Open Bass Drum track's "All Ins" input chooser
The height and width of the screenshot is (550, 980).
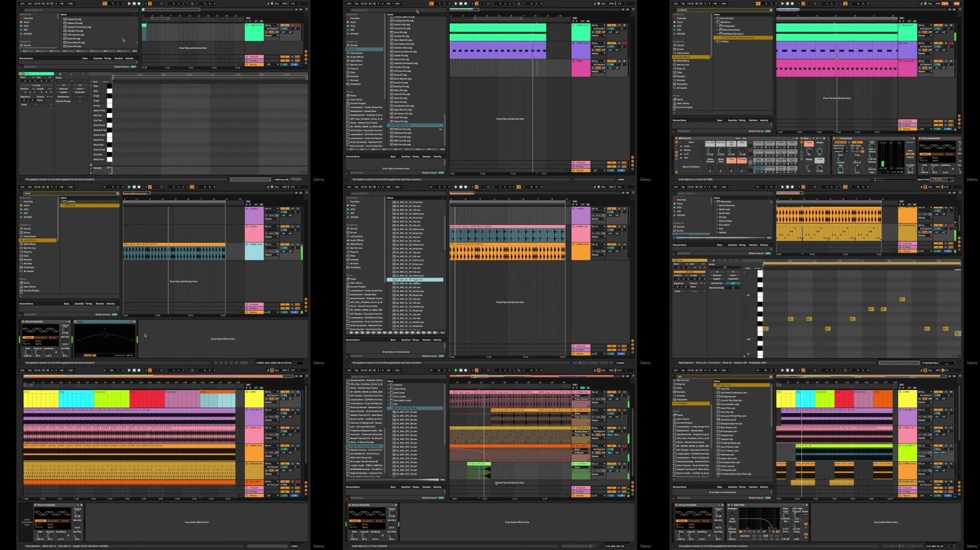tap(926, 25)
